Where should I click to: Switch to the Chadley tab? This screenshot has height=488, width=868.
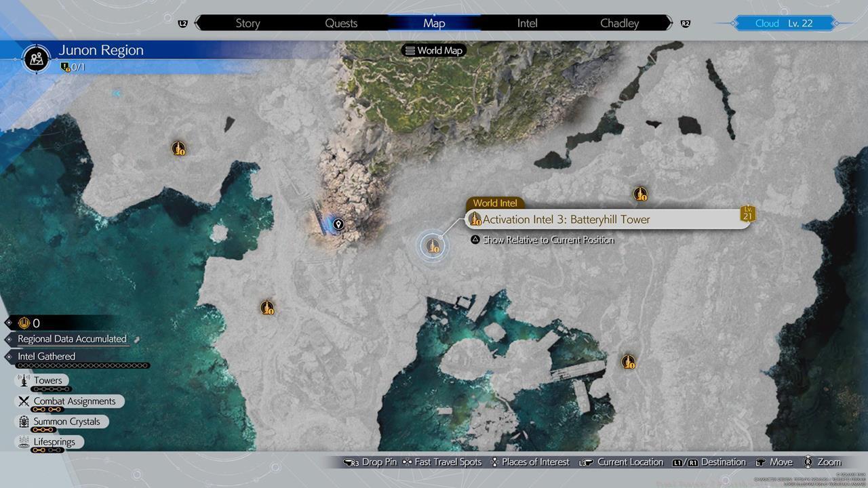[x=619, y=23]
